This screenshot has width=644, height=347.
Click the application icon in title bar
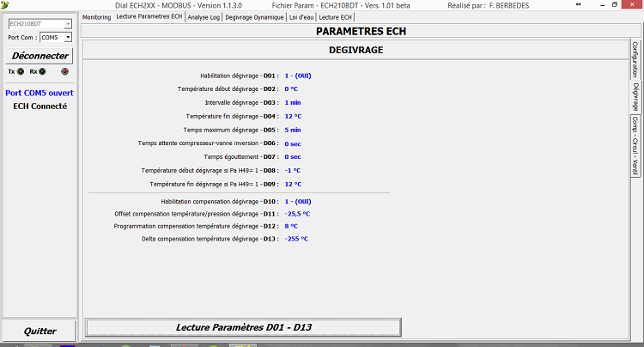click(x=5, y=5)
